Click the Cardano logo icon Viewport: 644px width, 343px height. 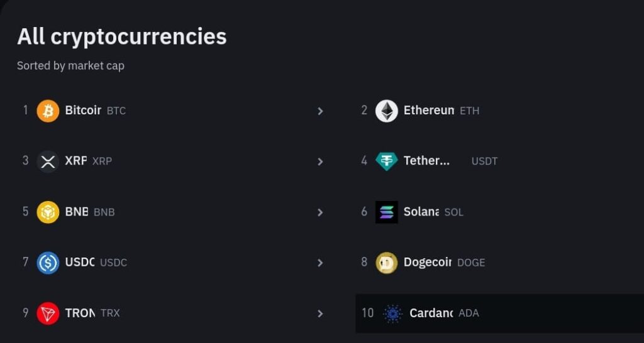pyautogui.click(x=392, y=313)
